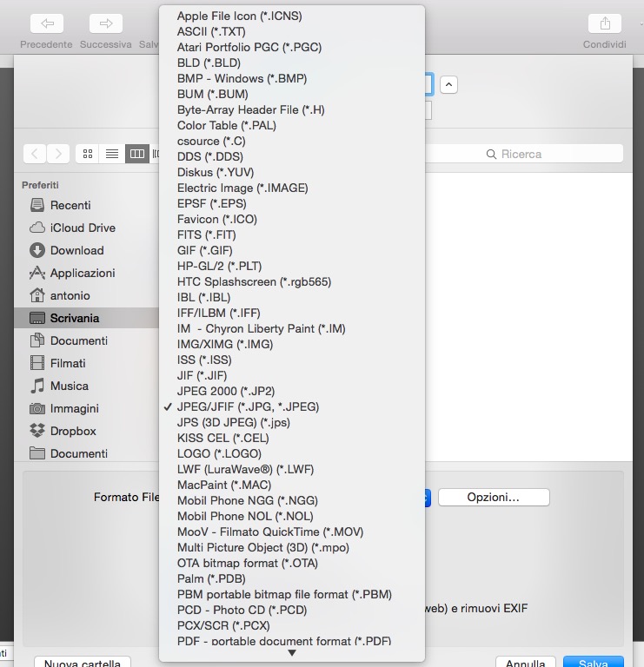Image resolution: width=644 pixels, height=667 pixels.
Task: Choose EPSF (*.EPS) format
Action: point(292,204)
